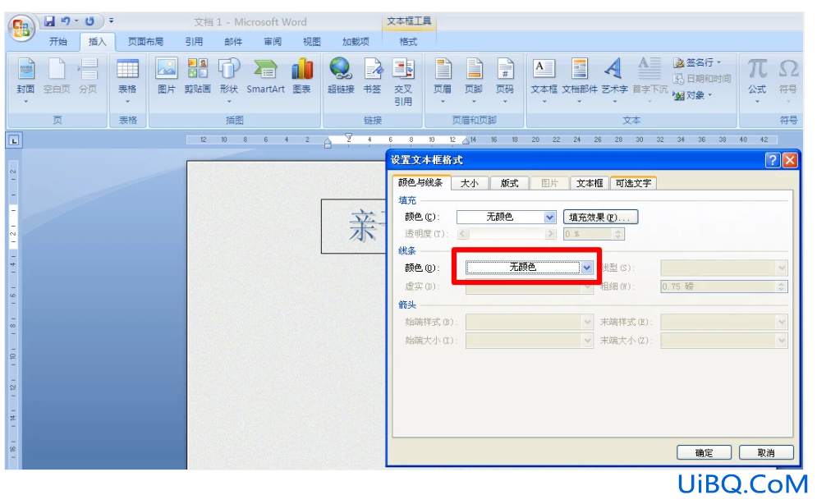The height and width of the screenshot is (504, 817).
Task: Open the footer (页脚) menu
Action: (474, 80)
